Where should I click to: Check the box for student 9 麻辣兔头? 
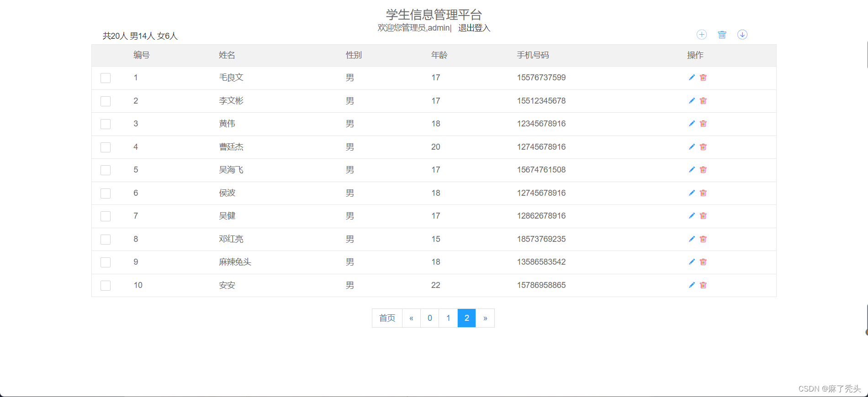click(x=106, y=262)
